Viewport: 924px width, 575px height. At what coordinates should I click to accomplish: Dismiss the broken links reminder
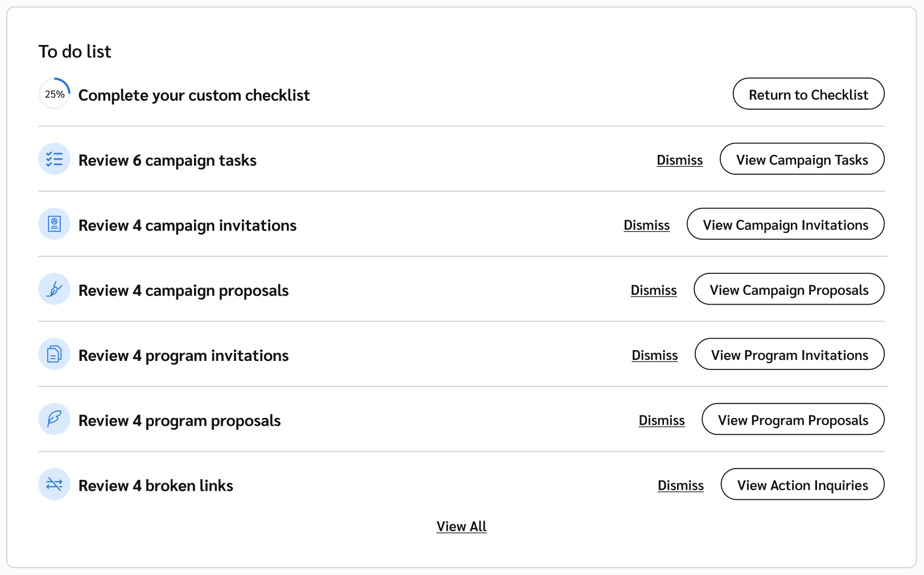[681, 486]
